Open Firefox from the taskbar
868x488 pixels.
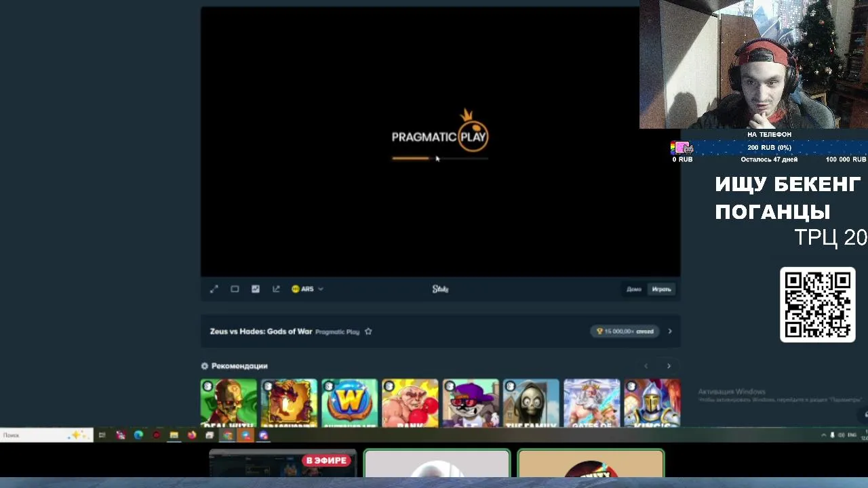pos(192,435)
